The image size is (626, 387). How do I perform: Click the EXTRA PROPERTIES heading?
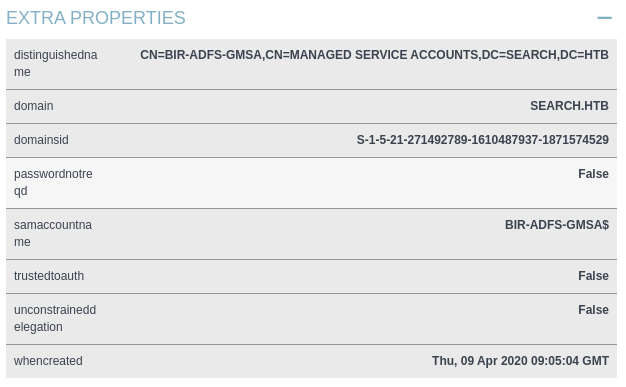coord(96,18)
